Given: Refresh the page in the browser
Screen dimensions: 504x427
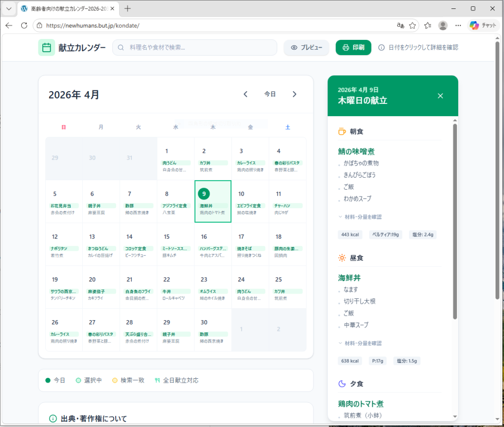Looking at the screenshot, I should 24,26.
